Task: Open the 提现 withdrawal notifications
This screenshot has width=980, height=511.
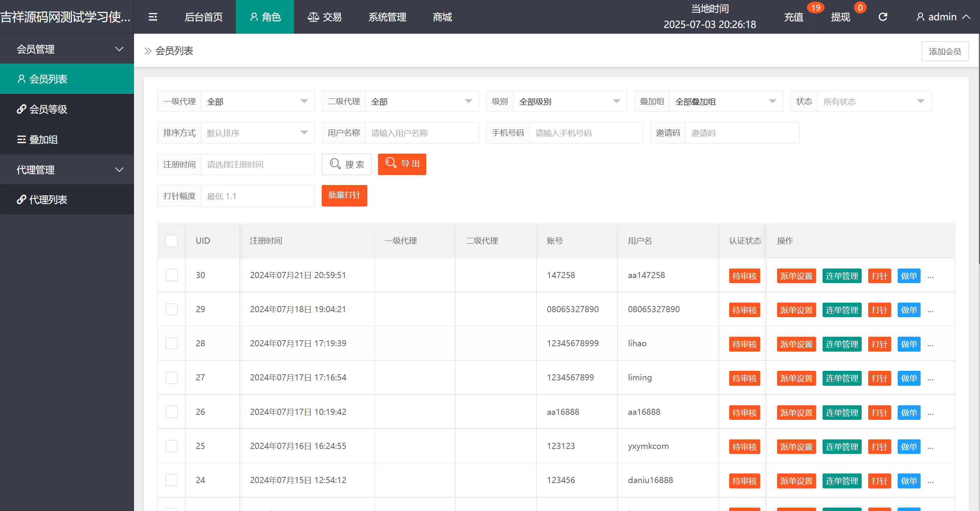Action: pos(841,17)
